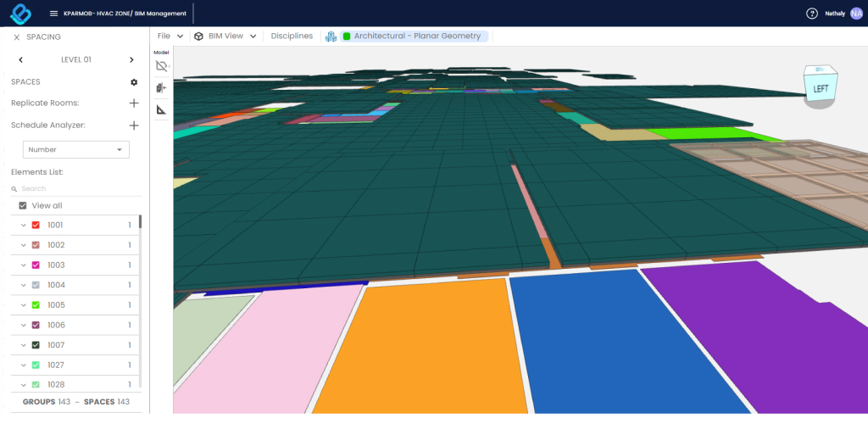Click the plus next to Schedule Analyzer

[133, 125]
